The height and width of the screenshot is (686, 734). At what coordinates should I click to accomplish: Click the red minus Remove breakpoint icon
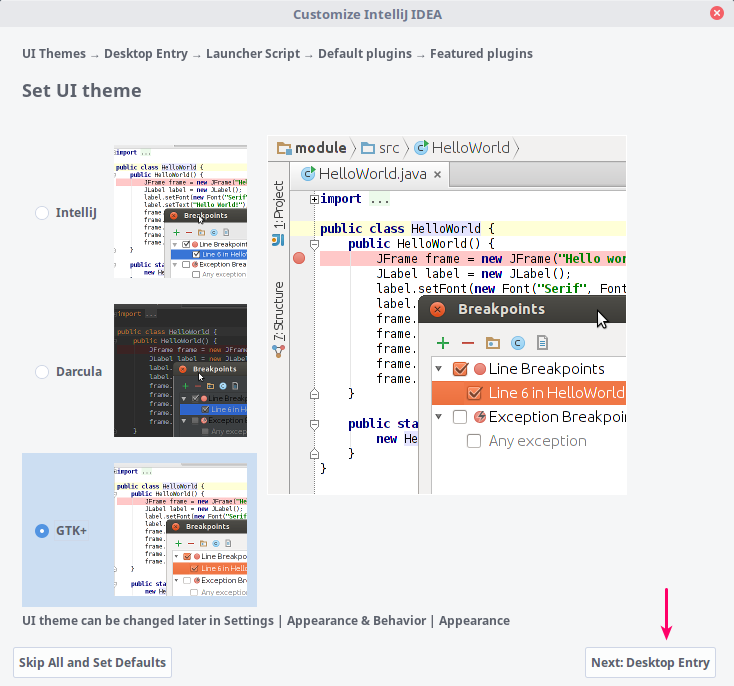click(468, 343)
